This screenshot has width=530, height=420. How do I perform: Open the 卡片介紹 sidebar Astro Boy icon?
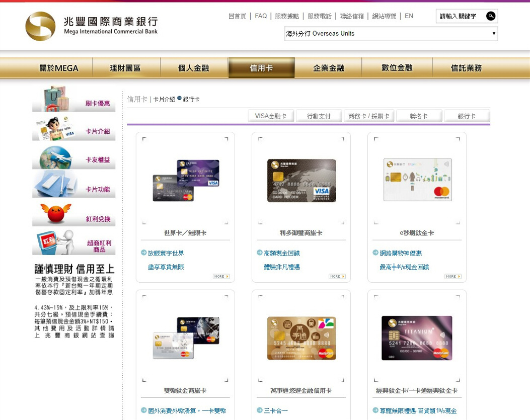click(56, 128)
